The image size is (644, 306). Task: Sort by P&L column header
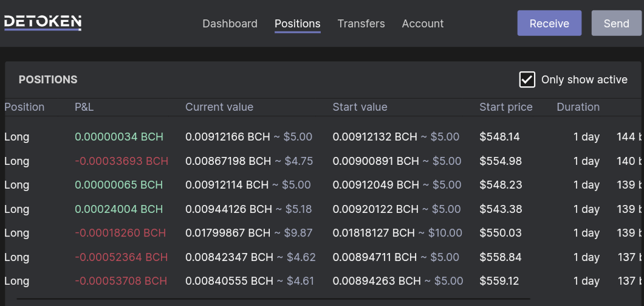coord(84,107)
